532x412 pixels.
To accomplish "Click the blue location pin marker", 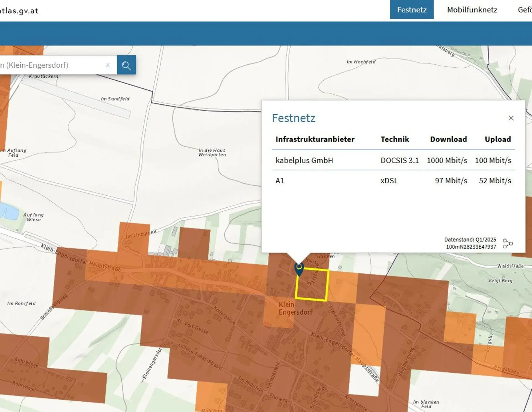I will [x=299, y=268].
